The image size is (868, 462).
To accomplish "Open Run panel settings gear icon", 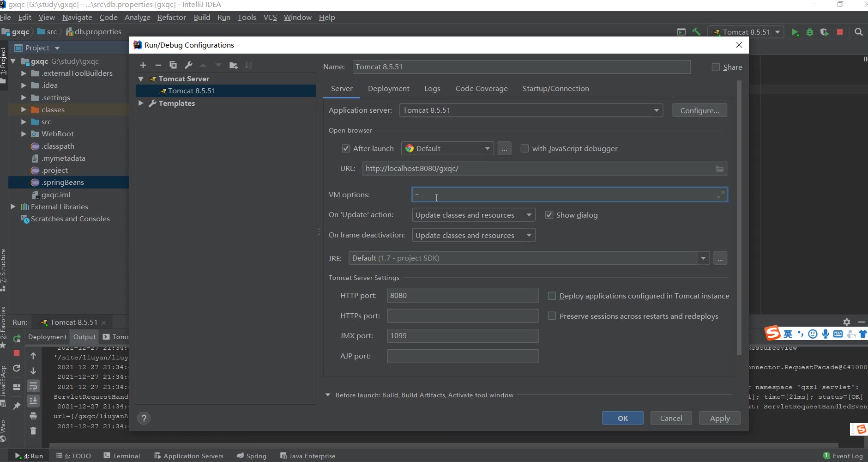I will tap(847, 322).
